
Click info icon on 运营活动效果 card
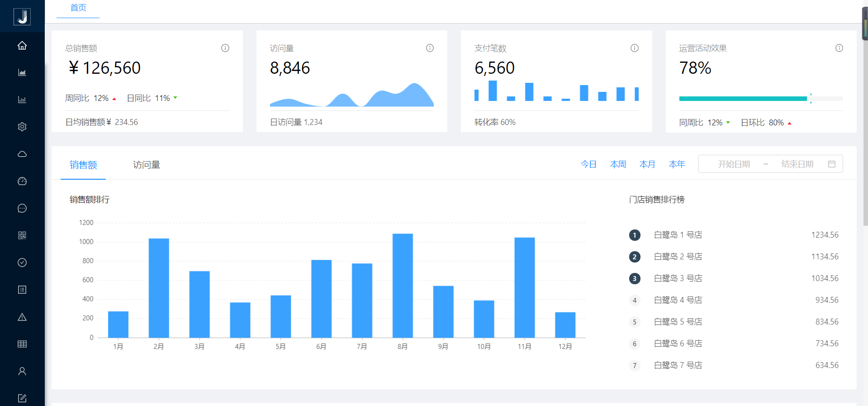[839, 48]
